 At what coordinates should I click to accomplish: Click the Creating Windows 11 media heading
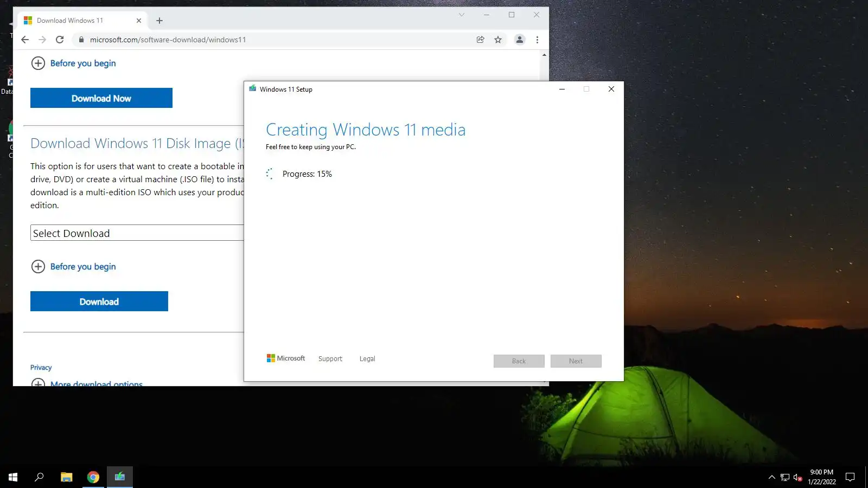tap(366, 130)
